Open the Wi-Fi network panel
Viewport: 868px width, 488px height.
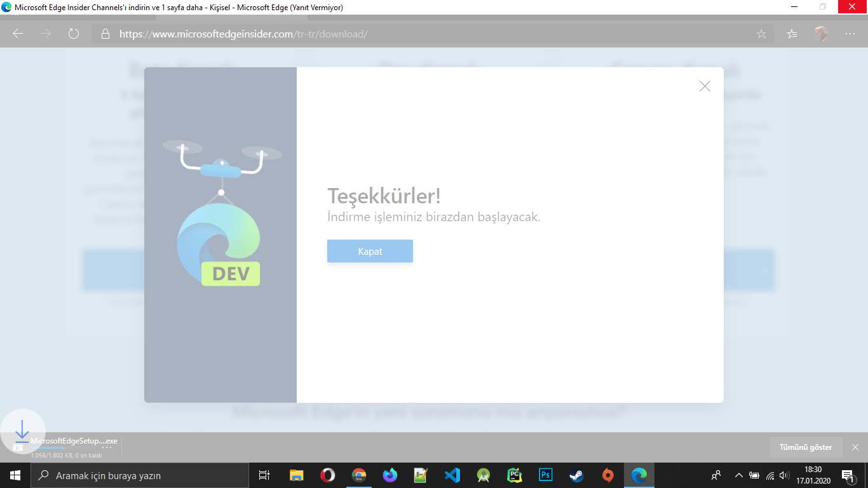pos(770,475)
